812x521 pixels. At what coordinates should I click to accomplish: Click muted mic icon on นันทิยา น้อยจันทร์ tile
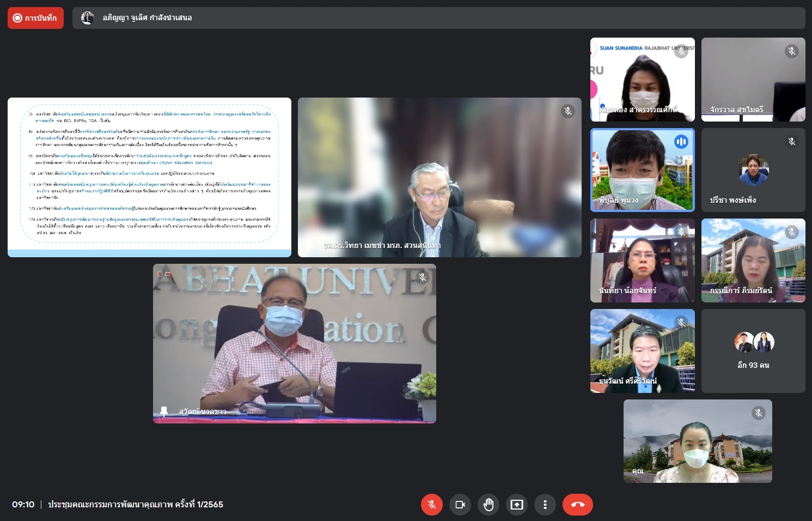point(681,232)
